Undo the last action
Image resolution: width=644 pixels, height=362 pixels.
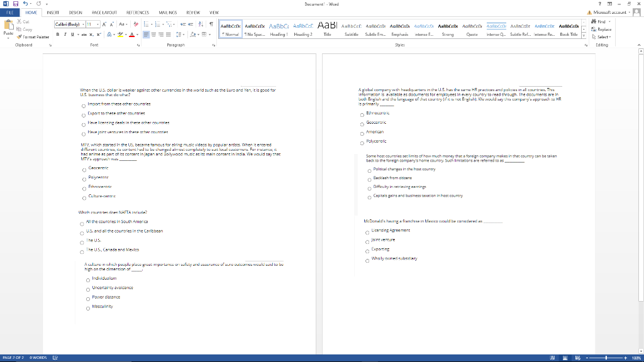[x=25, y=4]
